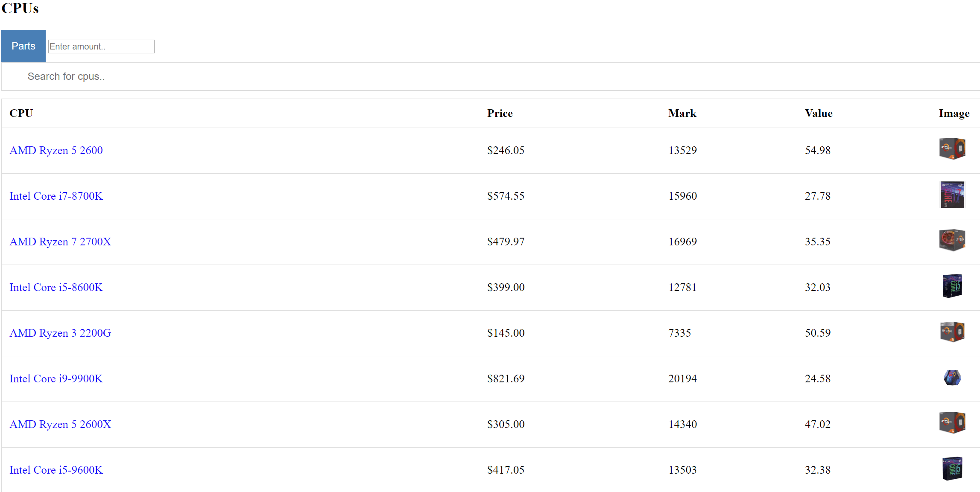Click the AMD Ryzen 3 2200G product image

click(953, 332)
